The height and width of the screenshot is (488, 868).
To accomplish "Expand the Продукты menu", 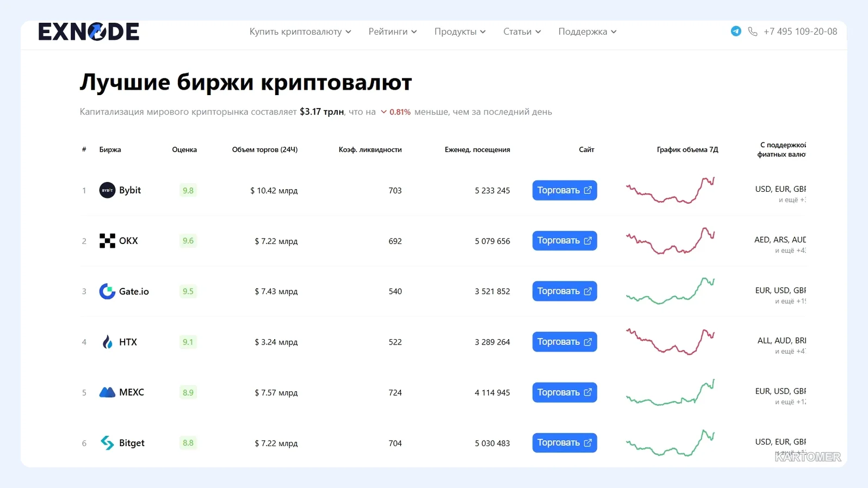I will coord(460,32).
